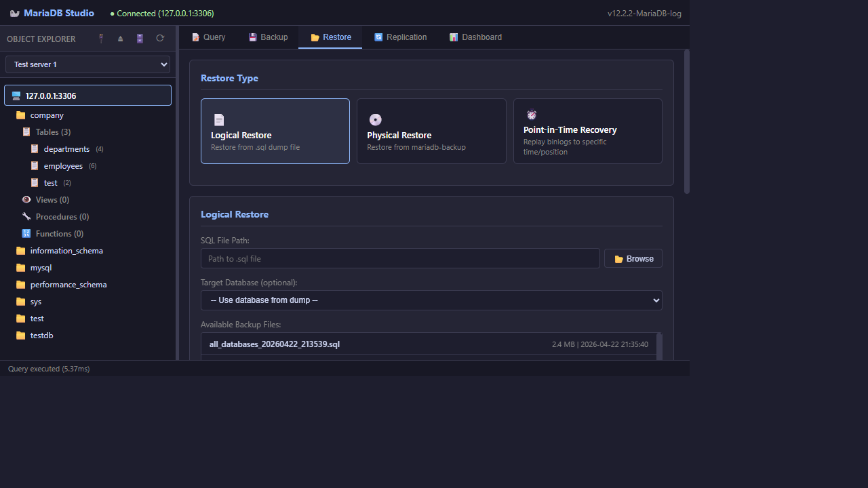Open the Replication tab
Screen dimensions: 868x488
400,37
